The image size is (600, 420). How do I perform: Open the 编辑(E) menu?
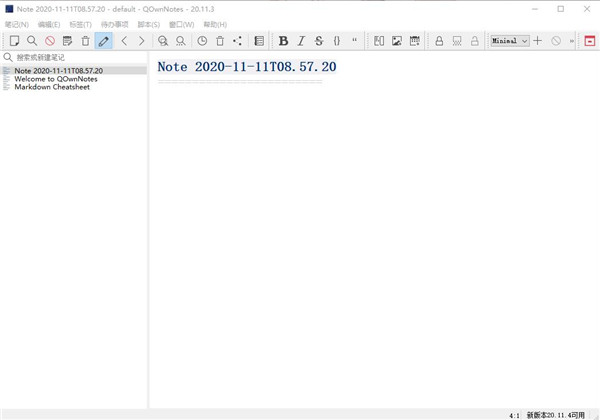click(49, 24)
